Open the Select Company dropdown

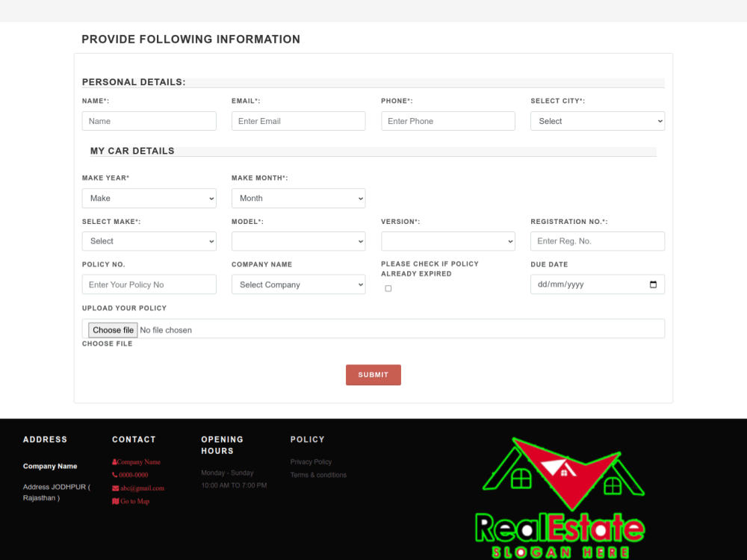[298, 284]
